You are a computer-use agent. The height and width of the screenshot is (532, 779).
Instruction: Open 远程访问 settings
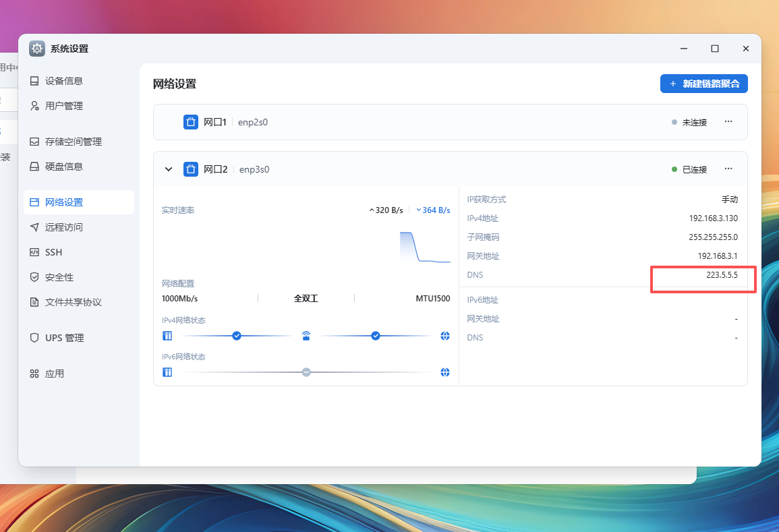coord(78,227)
